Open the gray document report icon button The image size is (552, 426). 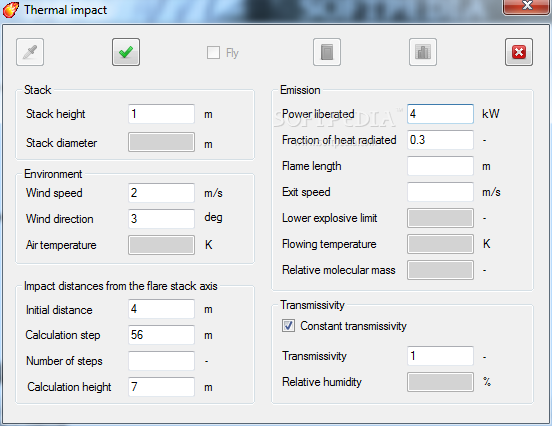(327, 52)
